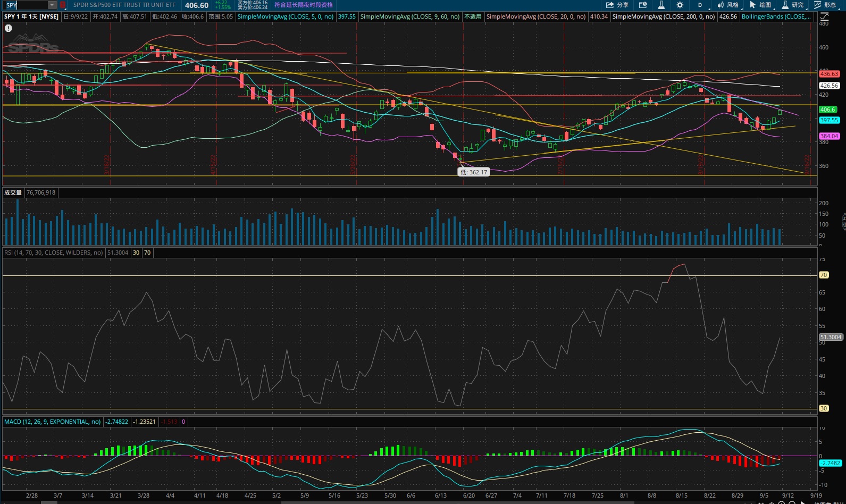Click the -2.7482 MACD axis tag
Image resolution: width=846 pixels, height=504 pixels.
pos(830,463)
